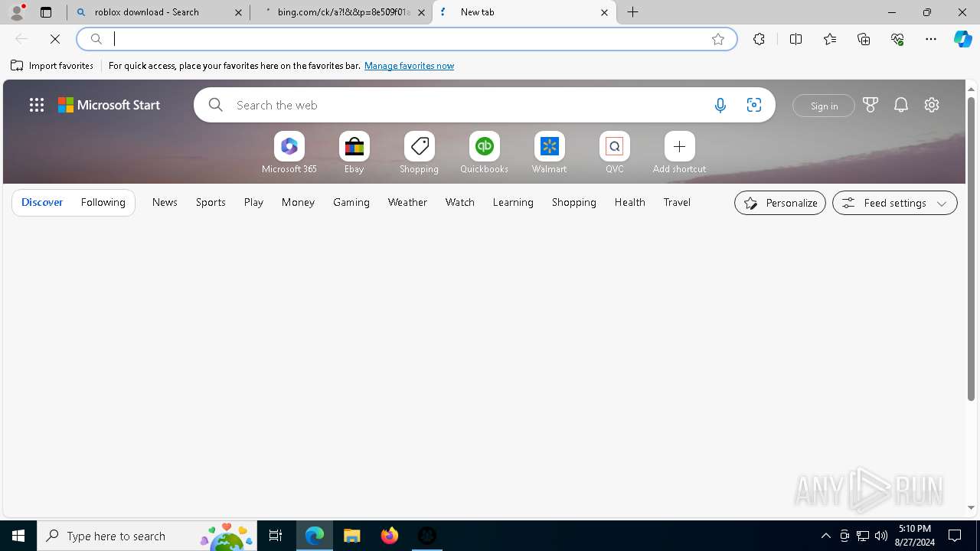Switch to bing.com/ck tab
This screenshot has height=551, width=980.
(342, 12)
